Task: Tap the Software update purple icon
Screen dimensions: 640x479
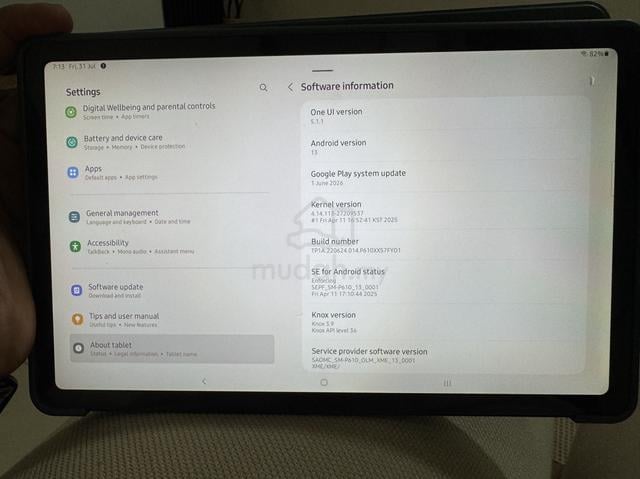Action: pyautogui.click(x=76, y=290)
